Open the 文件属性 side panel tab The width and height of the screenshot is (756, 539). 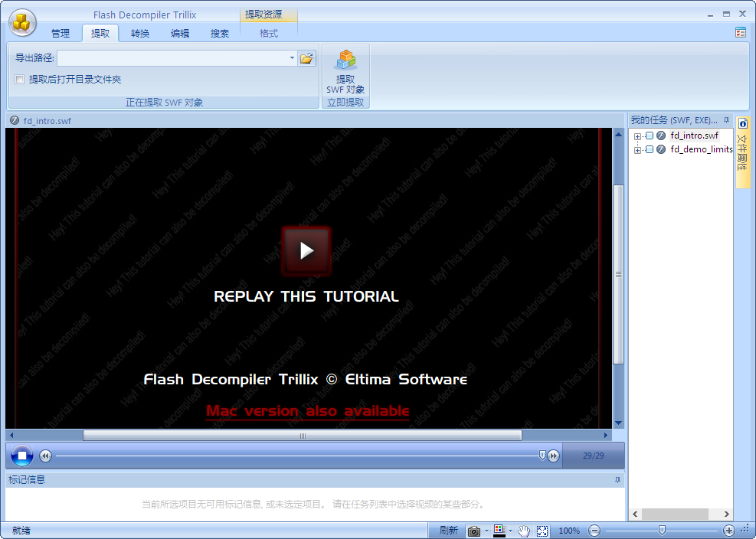click(742, 151)
